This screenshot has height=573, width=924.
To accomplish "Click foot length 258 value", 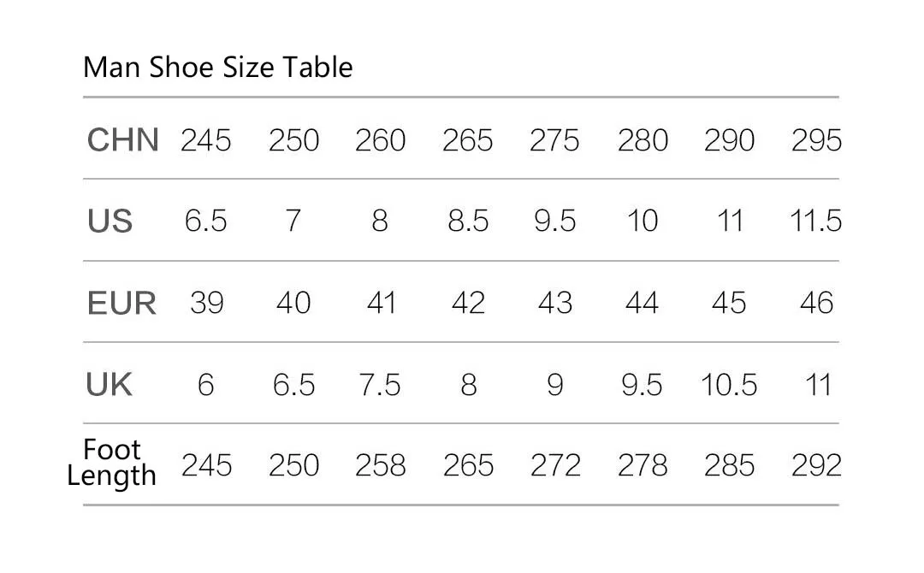I will pyautogui.click(x=381, y=466).
